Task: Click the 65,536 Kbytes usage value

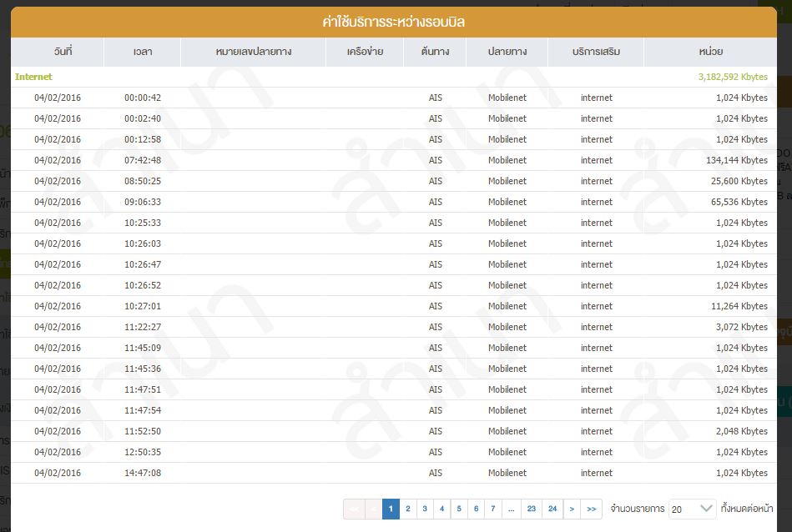Action: [739, 202]
